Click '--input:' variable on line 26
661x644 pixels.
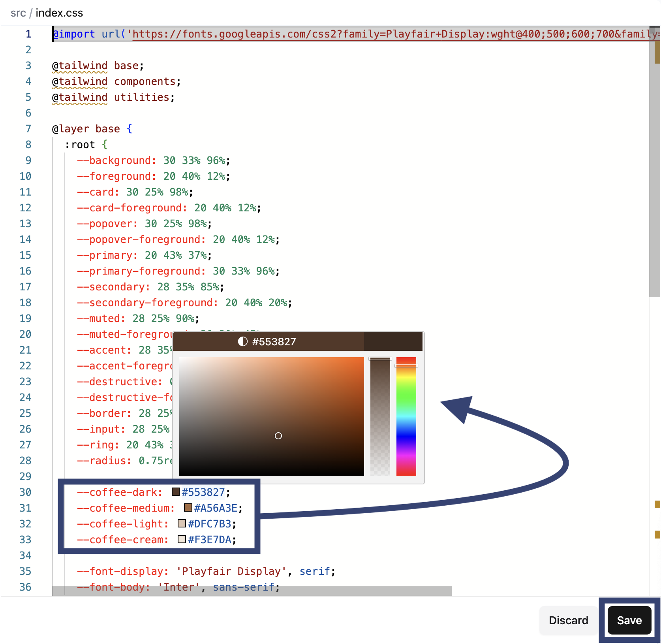tap(101, 429)
